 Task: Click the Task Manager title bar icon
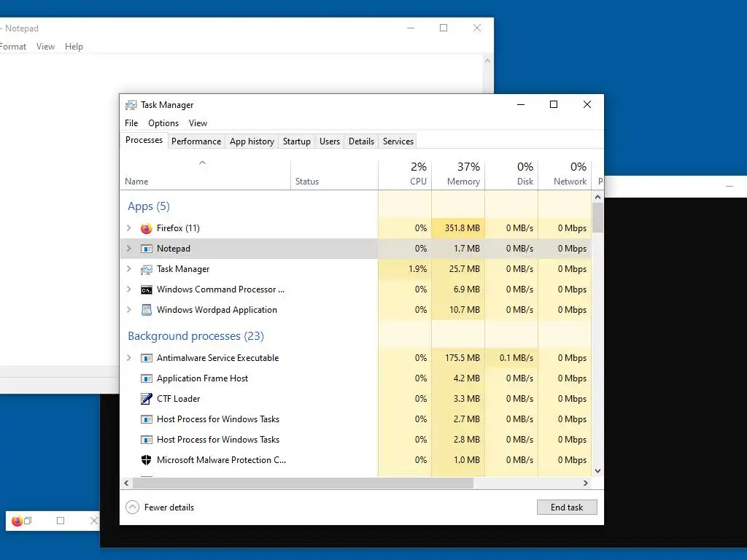[131, 105]
